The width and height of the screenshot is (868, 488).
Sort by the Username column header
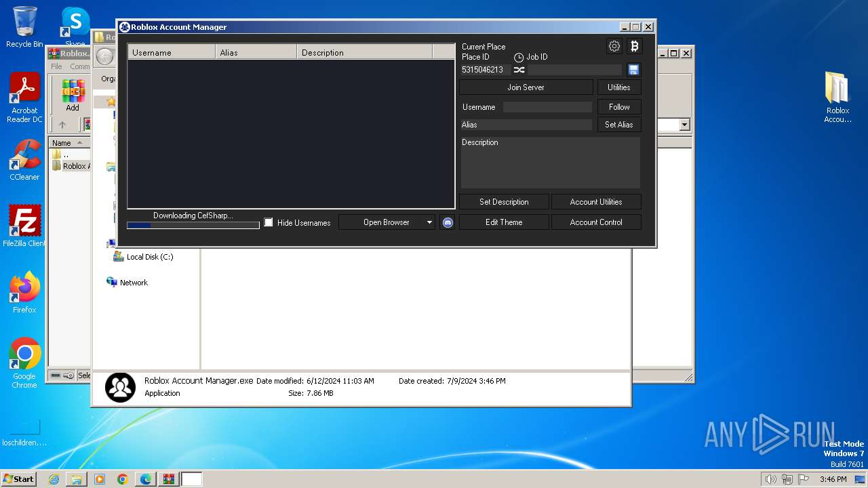point(172,52)
